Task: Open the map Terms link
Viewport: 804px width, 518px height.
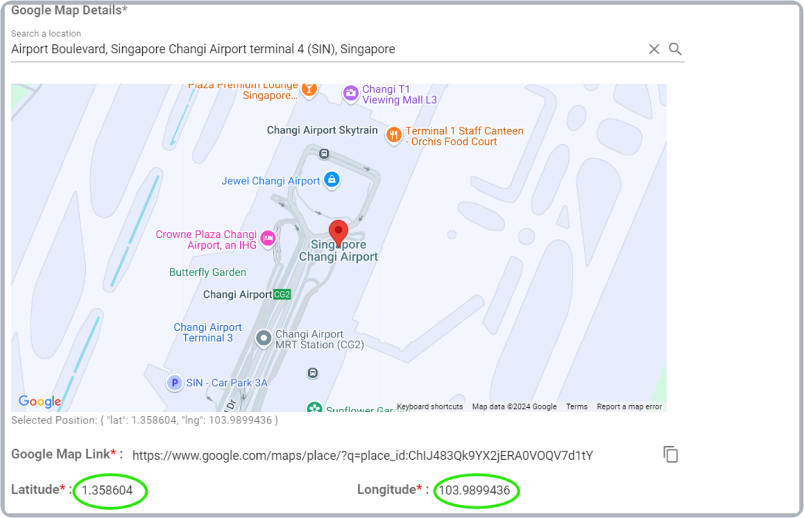Action: pos(577,407)
